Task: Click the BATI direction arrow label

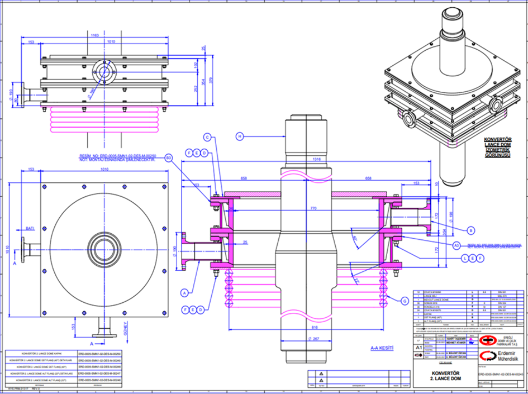Action: pyautogui.click(x=30, y=229)
